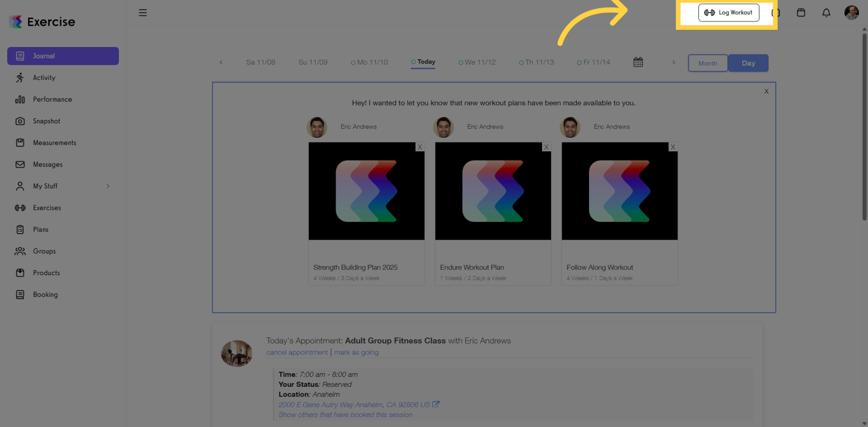The width and height of the screenshot is (868, 427).
Task: Click the Log Workout button
Action: coord(729,12)
